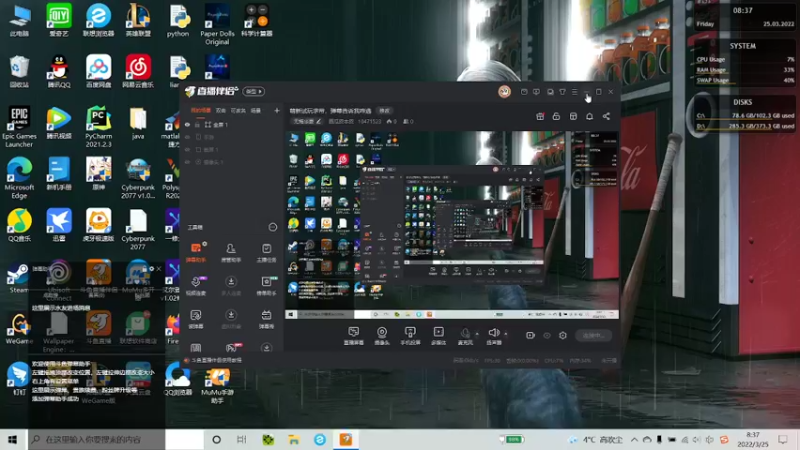Toggle visibility eye of 全屏 1 source

(x=187, y=124)
